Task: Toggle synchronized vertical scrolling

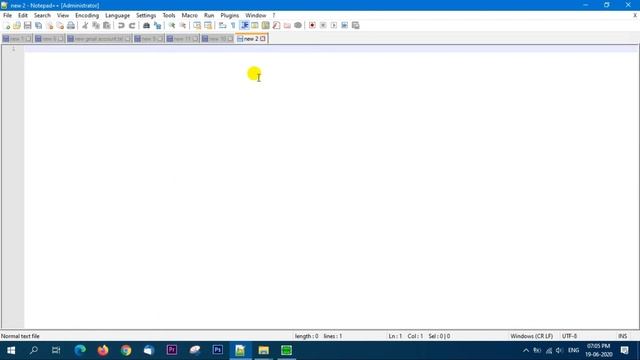Action: tap(197, 25)
